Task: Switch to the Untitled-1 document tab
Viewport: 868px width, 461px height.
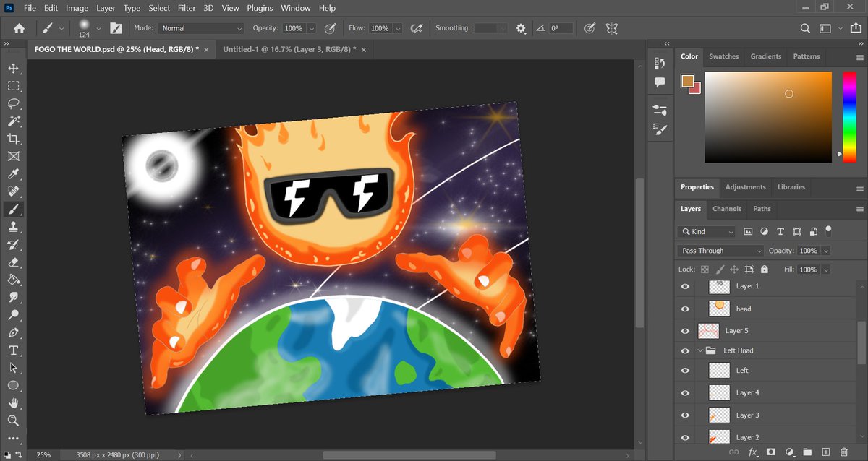Action: (289, 49)
